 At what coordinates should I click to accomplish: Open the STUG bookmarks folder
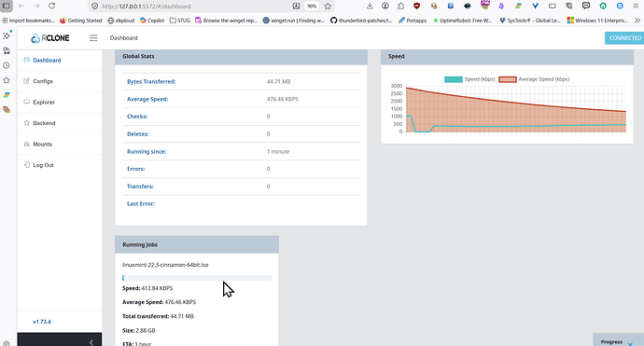[180, 21]
